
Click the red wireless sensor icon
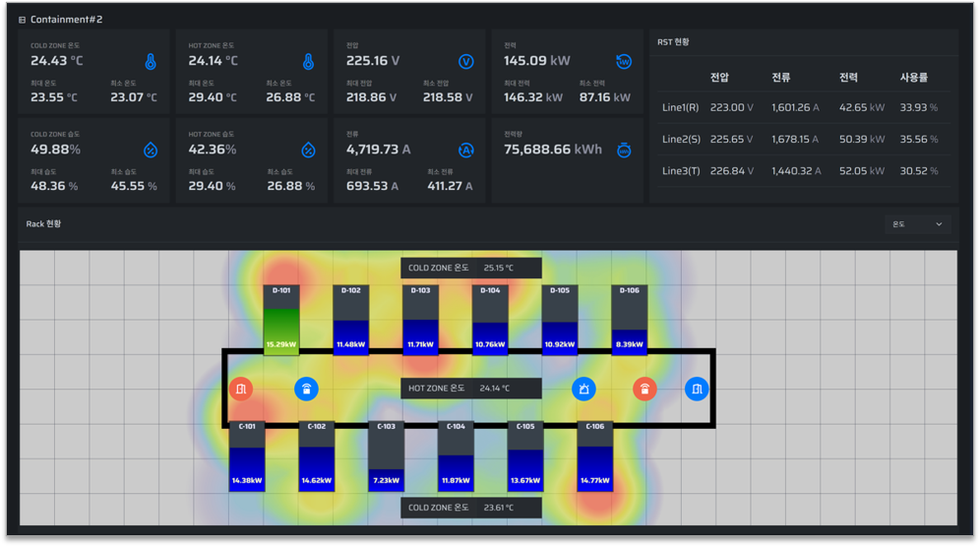[644, 389]
